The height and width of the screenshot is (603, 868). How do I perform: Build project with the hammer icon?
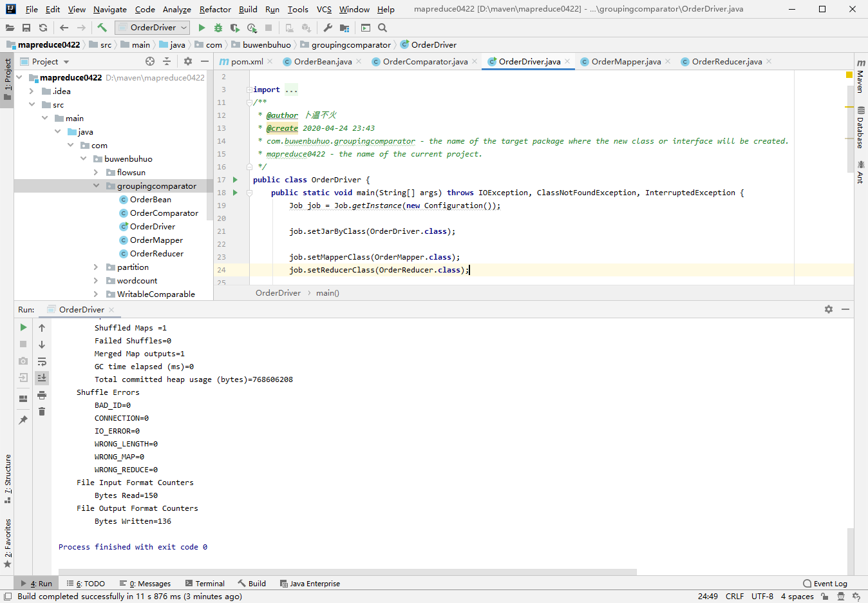coord(102,28)
